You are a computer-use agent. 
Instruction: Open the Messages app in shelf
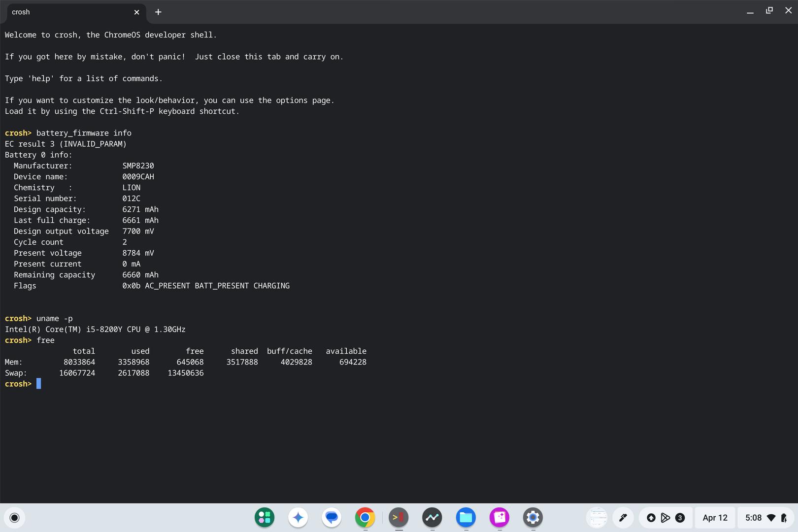(332, 517)
